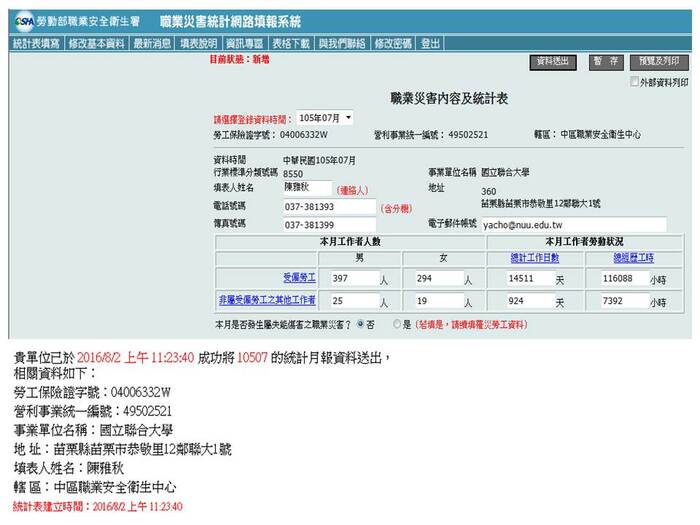The height and width of the screenshot is (525, 700).
Task: Click the 受僱勞工 link
Action: click(x=300, y=278)
